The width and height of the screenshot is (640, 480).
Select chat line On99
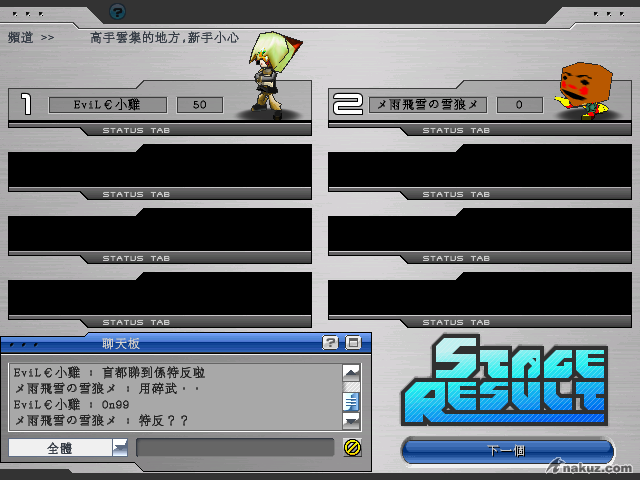115,405
